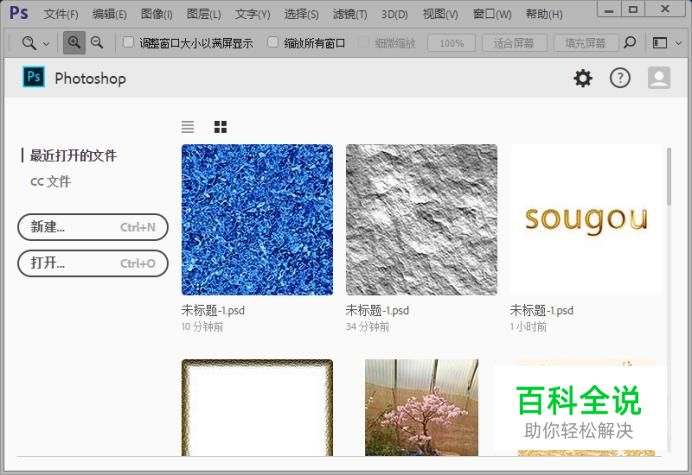This screenshot has width=692, height=475.
Task: Open the 帮助(H) menu
Action: pyautogui.click(x=544, y=14)
